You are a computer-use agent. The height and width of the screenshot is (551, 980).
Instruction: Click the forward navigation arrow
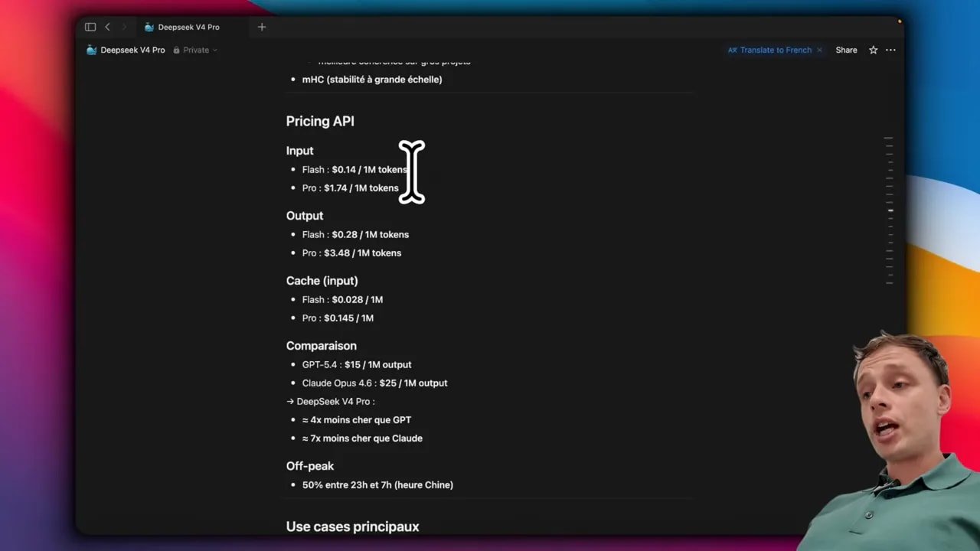(124, 27)
